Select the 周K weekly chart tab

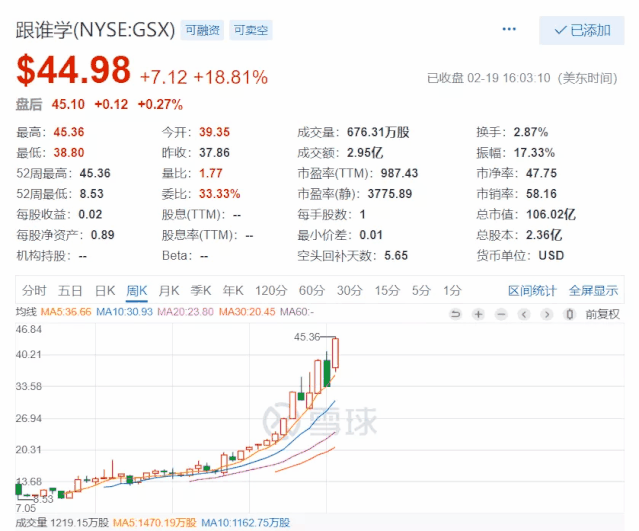[x=137, y=291]
